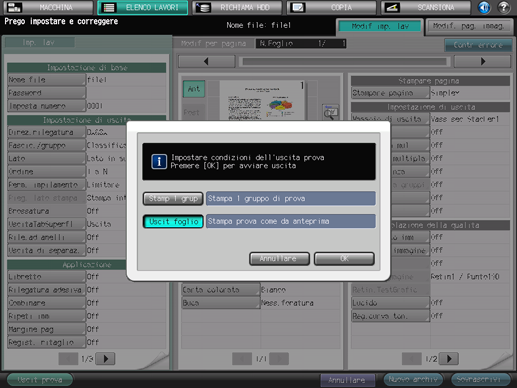Go to previous page with left arrow
Screen dimensions: 517x388
coord(207,61)
